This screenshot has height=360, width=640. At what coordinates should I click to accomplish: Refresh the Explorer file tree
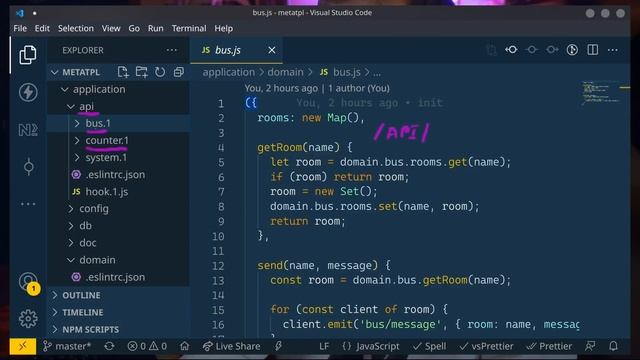point(160,72)
